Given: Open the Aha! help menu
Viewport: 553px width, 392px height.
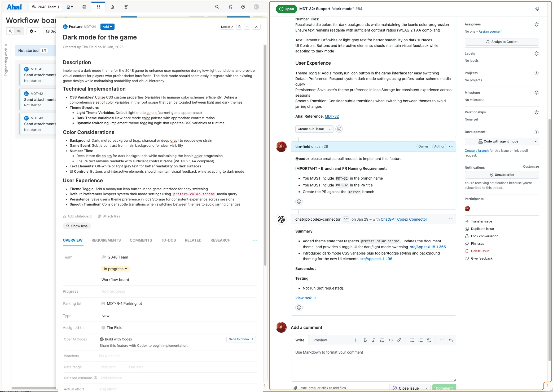Looking at the screenshot, I should click(x=243, y=7).
